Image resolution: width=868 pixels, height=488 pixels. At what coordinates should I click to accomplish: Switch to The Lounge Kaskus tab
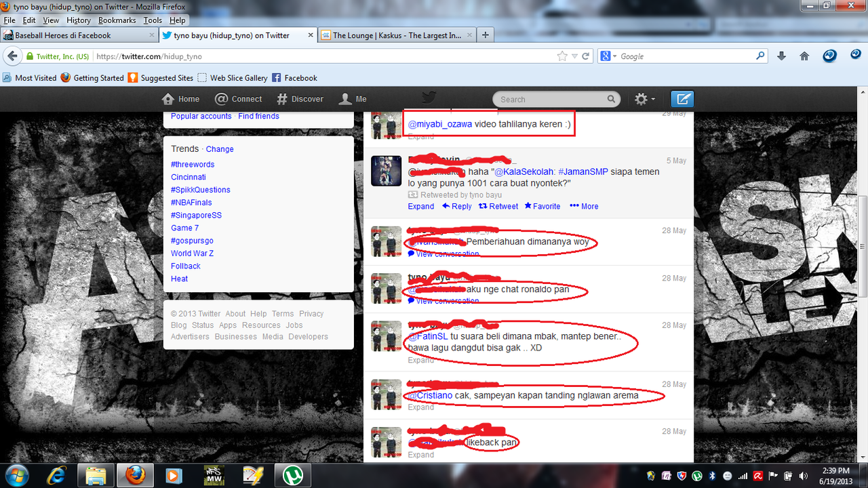pyautogui.click(x=397, y=35)
